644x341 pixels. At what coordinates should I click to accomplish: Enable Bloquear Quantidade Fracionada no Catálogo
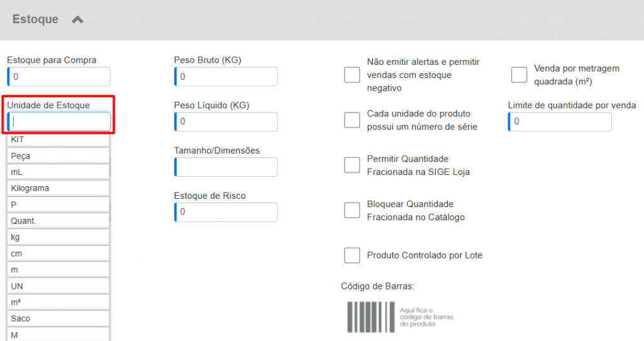tap(352, 211)
